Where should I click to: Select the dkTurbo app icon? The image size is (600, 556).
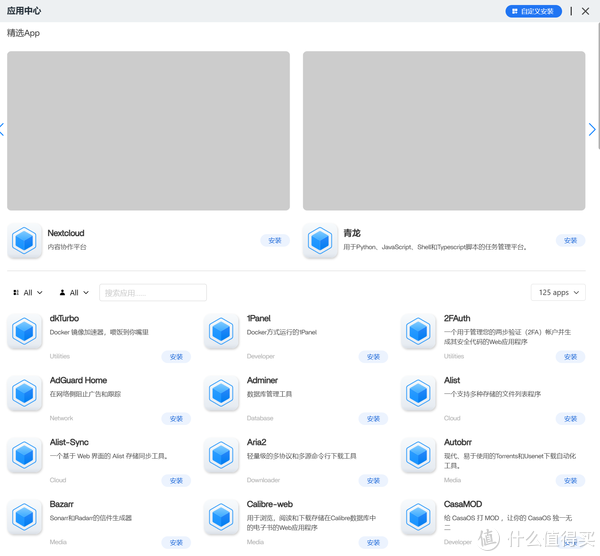[x=24, y=331]
